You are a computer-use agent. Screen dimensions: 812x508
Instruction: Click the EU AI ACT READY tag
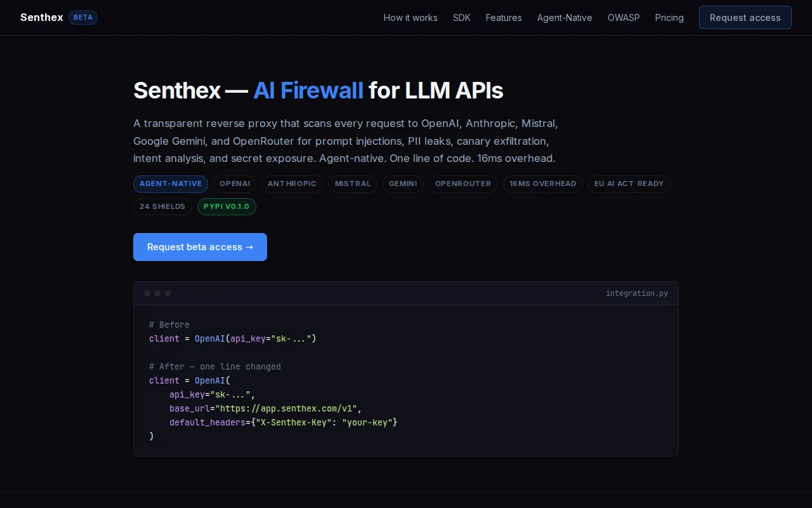[x=629, y=184]
